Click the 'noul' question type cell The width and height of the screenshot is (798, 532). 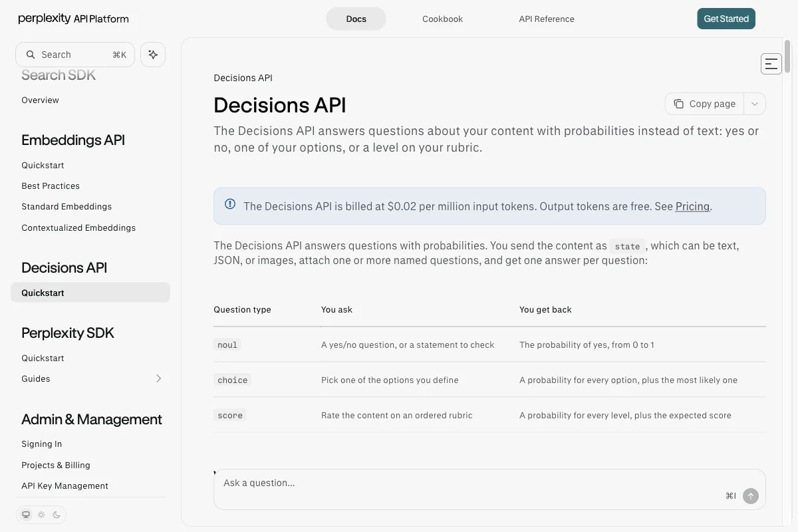coord(227,344)
